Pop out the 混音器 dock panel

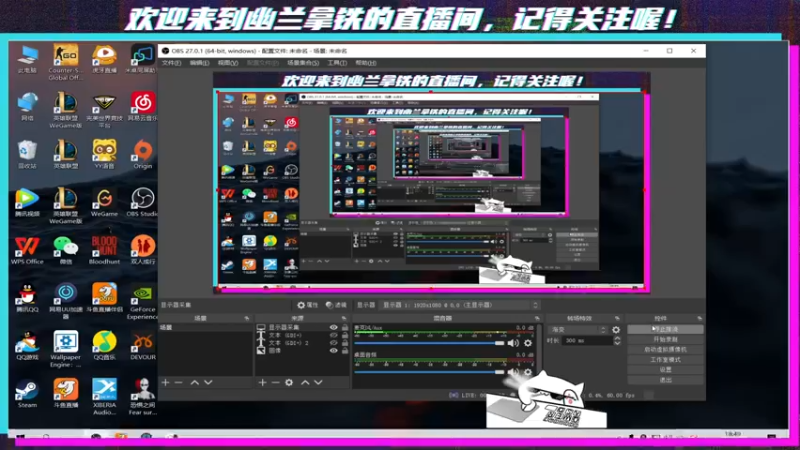click(x=537, y=318)
